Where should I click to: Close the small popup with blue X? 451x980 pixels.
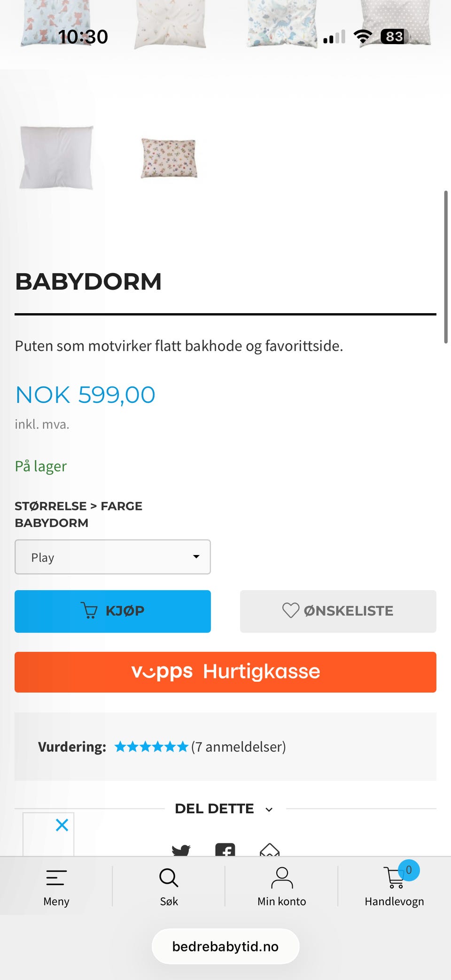pyautogui.click(x=62, y=825)
